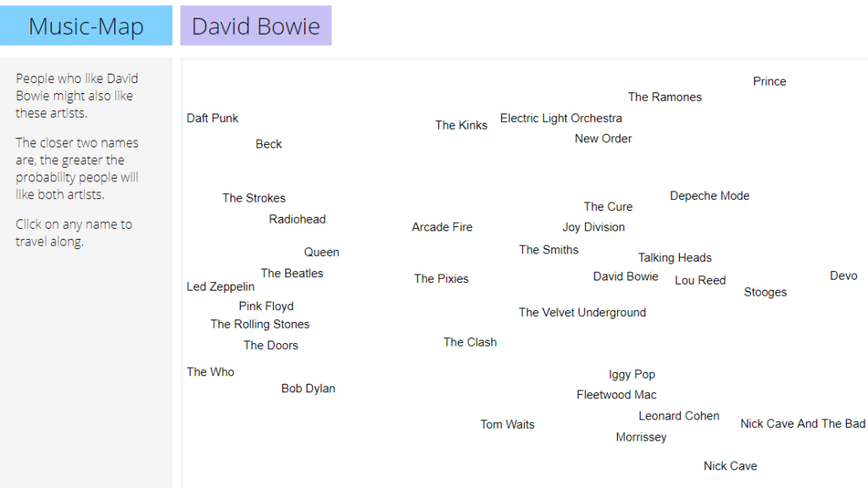
Task: Click the central David Bowie name
Action: click(626, 277)
